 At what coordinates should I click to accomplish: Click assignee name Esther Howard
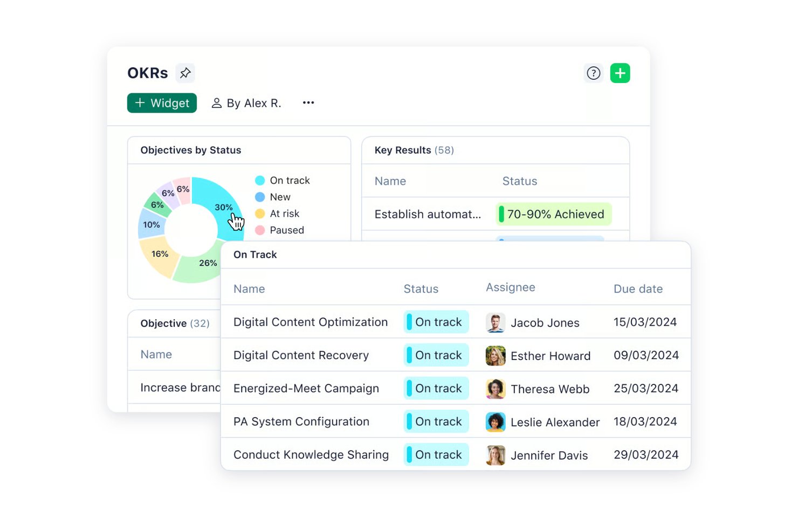(x=551, y=356)
